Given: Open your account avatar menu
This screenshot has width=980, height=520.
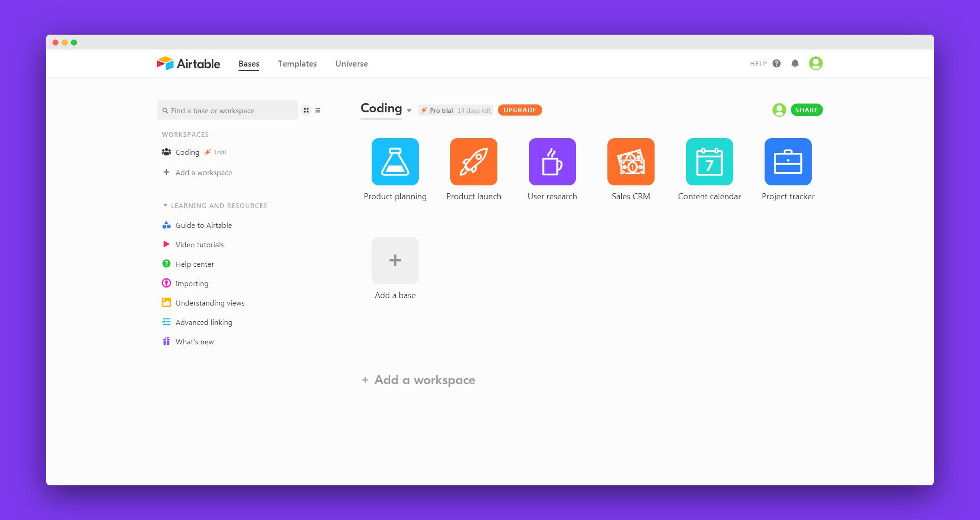Looking at the screenshot, I should pyautogui.click(x=816, y=63).
